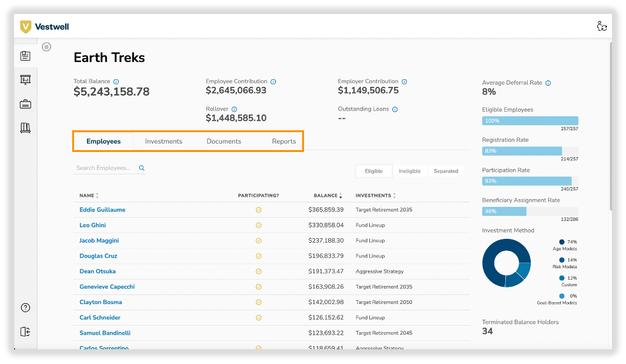Click the Target Retirement 2050 investment cell
Screen dimensions: 626x364
point(384,303)
